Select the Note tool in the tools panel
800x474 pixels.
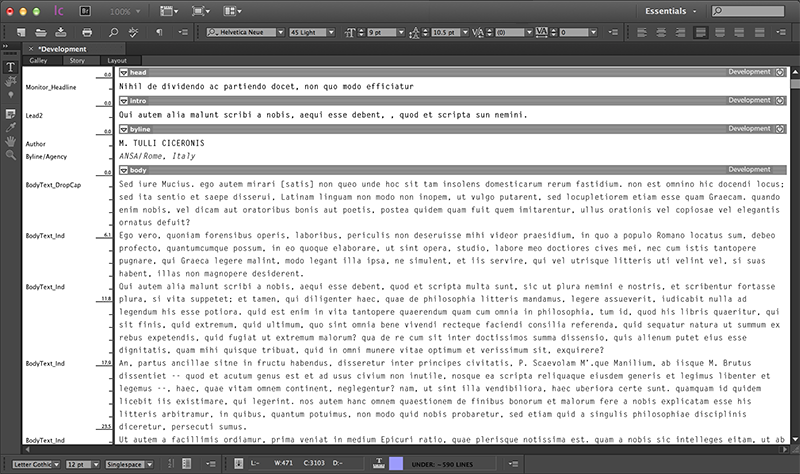point(10,113)
